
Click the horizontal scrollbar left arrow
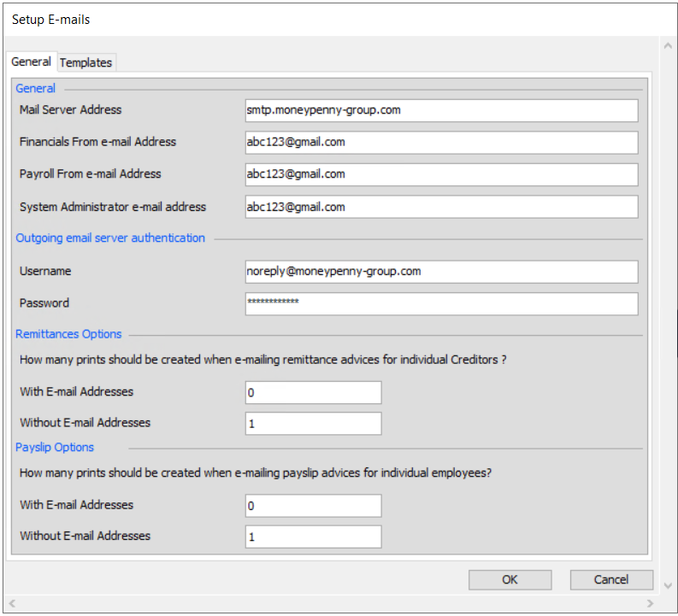coord(12,603)
